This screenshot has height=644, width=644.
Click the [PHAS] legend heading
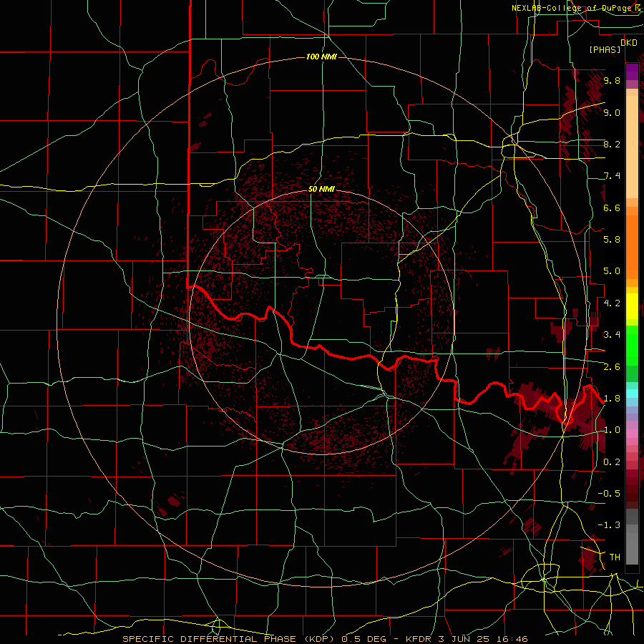[605, 49]
